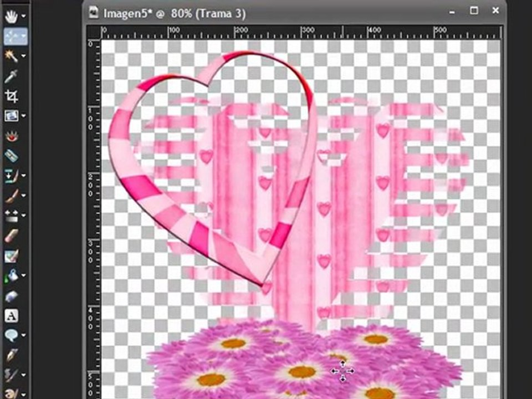The image size is (532, 399).
Task: Select the Makeover tool
Action: click(x=11, y=156)
